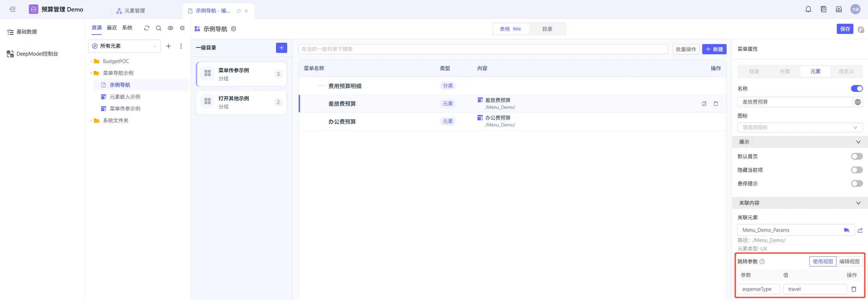Expand the 系统文件夹 folder
This screenshot has height=300, width=868.
click(x=91, y=121)
